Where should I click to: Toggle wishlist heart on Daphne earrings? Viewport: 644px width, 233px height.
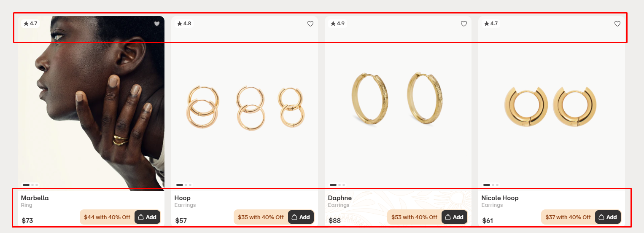tap(464, 24)
